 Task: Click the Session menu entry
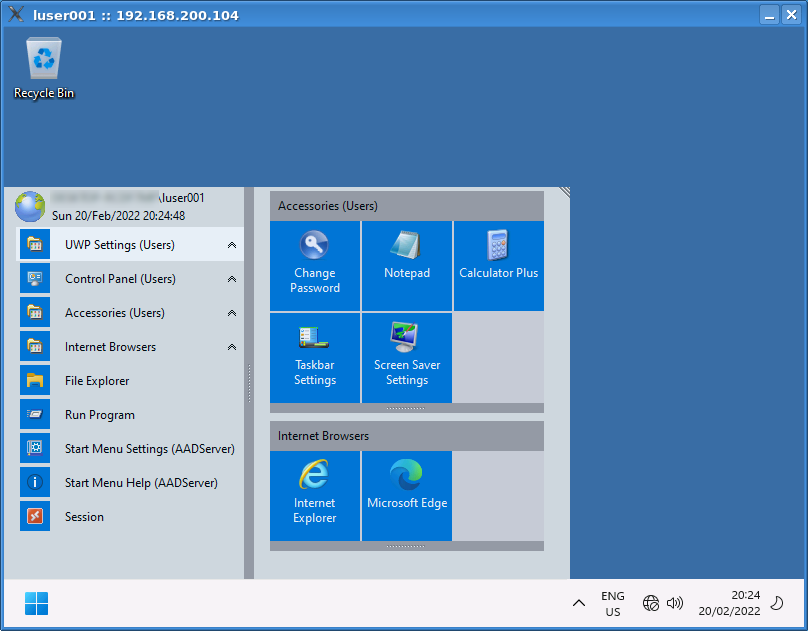[84, 517]
